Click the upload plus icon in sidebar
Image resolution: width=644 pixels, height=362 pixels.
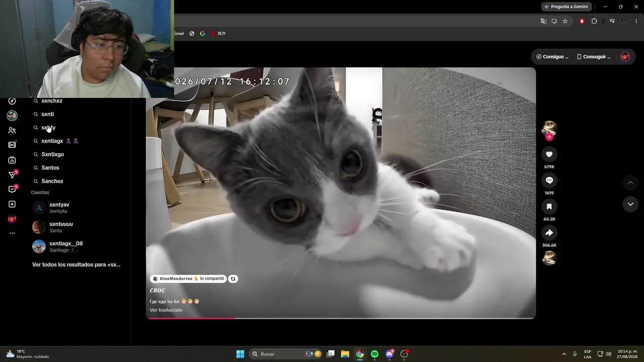click(12, 204)
